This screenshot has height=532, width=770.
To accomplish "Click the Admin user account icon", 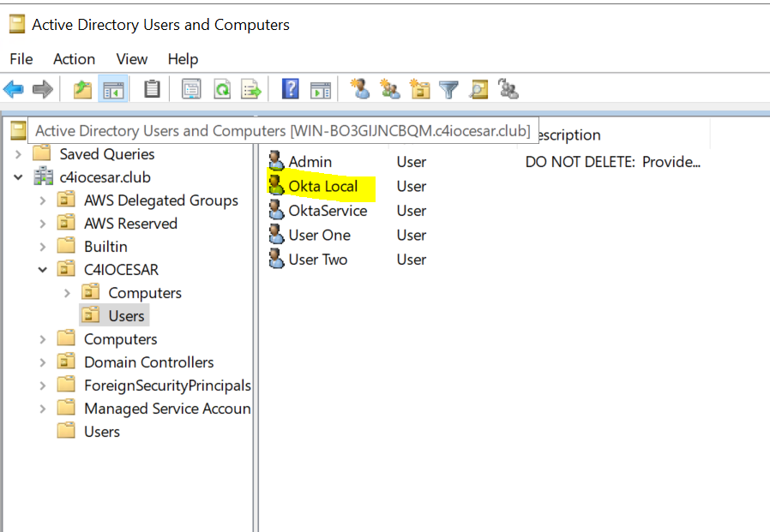I will tap(276, 160).
